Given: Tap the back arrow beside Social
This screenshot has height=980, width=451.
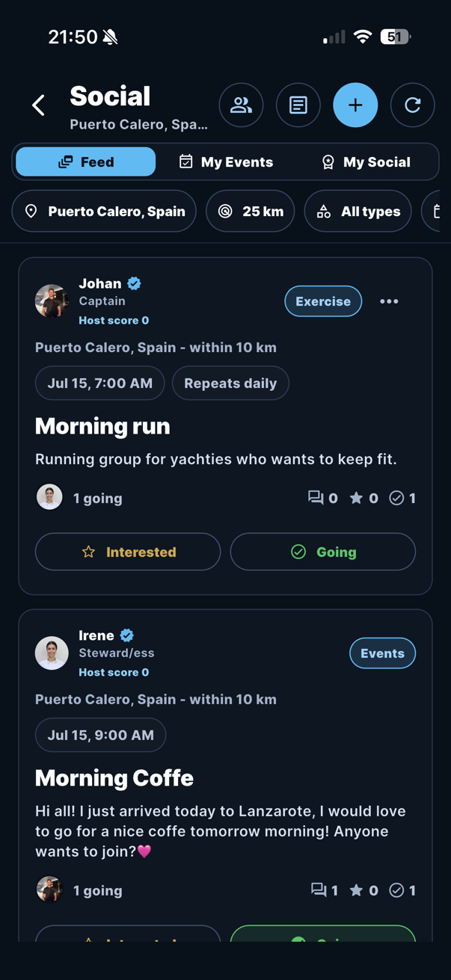Looking at the screenshot, I should pos(39,105).
